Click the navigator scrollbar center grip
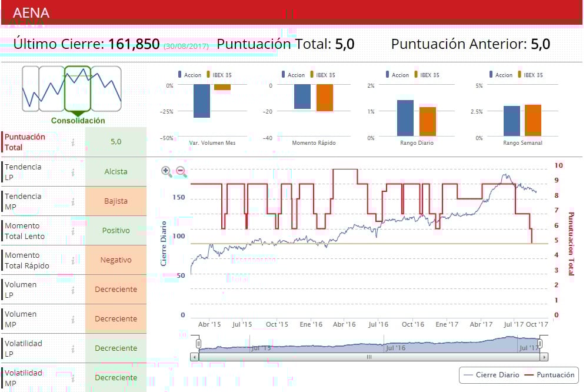Image resolution: width=586 pixels, height=392 pixels. coord(369,357)
